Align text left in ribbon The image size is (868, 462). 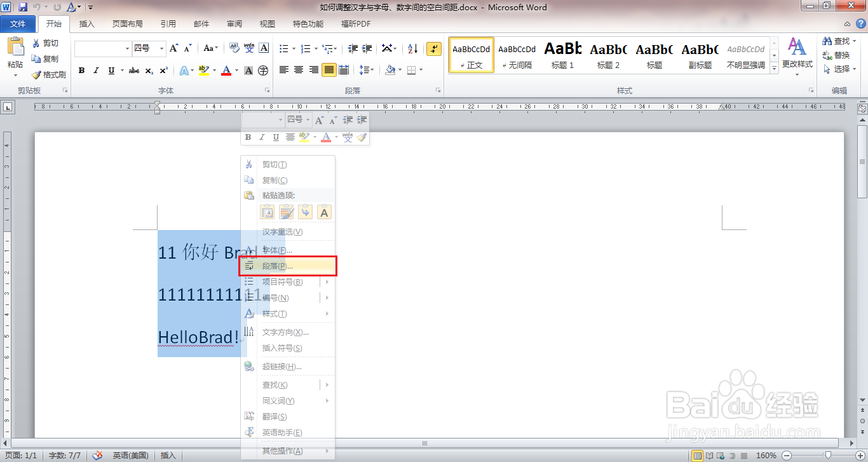[x=284, y=70]
